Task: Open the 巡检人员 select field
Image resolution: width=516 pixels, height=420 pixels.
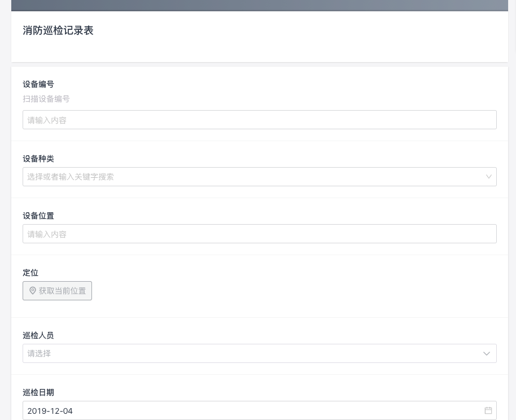Action: 259,353
